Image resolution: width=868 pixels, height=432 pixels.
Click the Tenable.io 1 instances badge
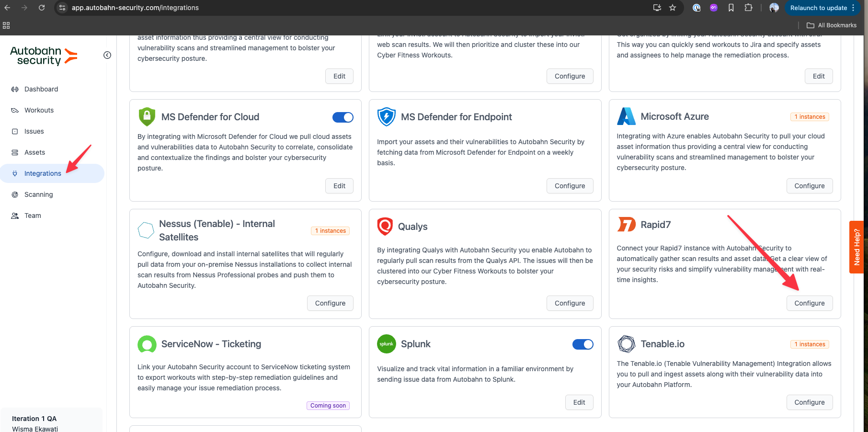[810, 344]
